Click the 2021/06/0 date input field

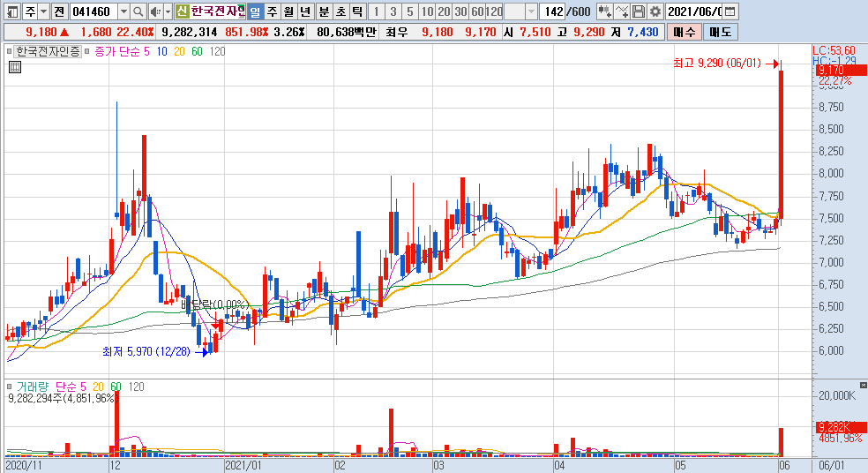pyautogui.click(x=694, y=11)
